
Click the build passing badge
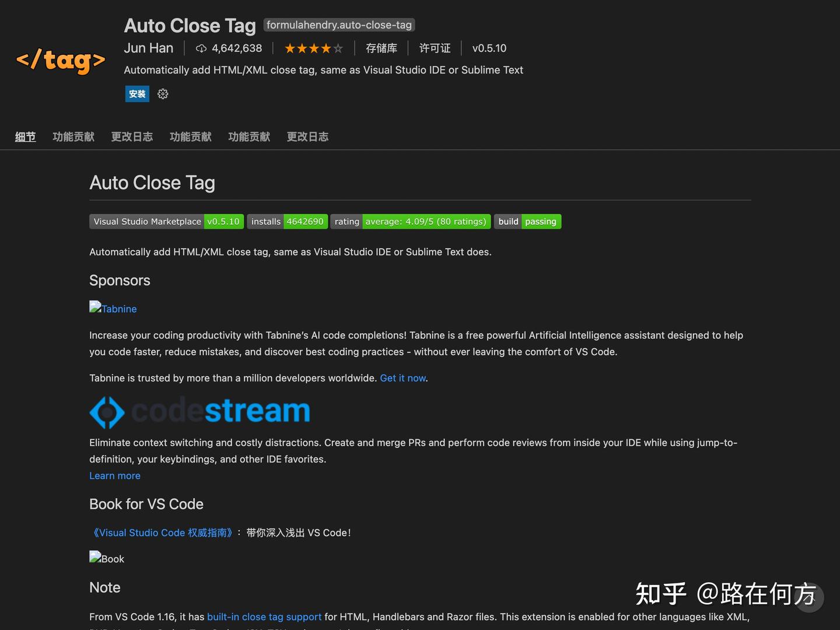pyautogui.click(x=528, y=222)
